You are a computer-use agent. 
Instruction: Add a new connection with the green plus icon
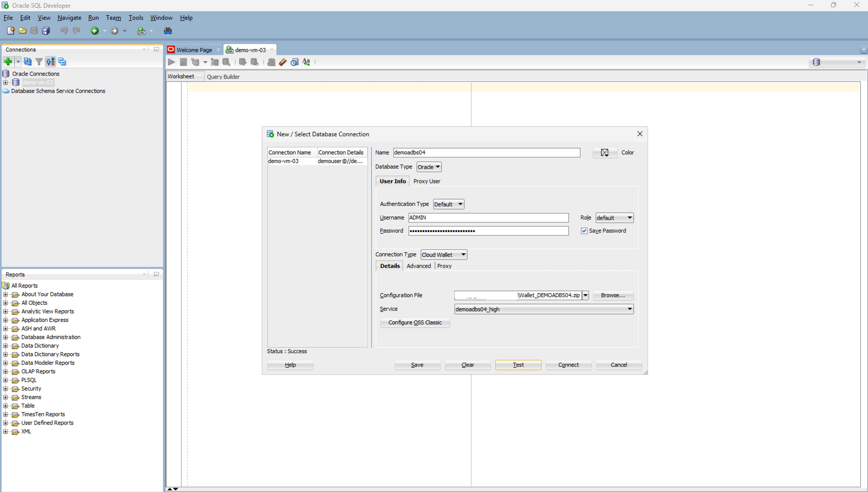pos(8,61)
